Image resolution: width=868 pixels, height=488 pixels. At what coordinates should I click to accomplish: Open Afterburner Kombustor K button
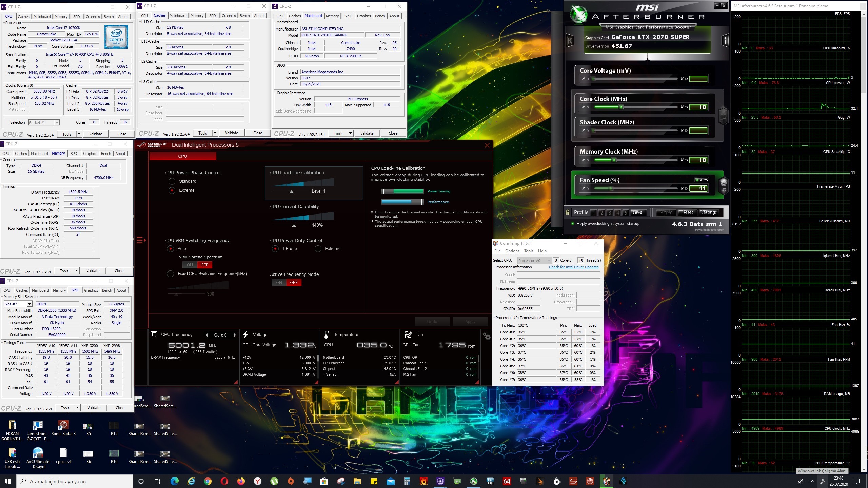(x=570, y=41)
